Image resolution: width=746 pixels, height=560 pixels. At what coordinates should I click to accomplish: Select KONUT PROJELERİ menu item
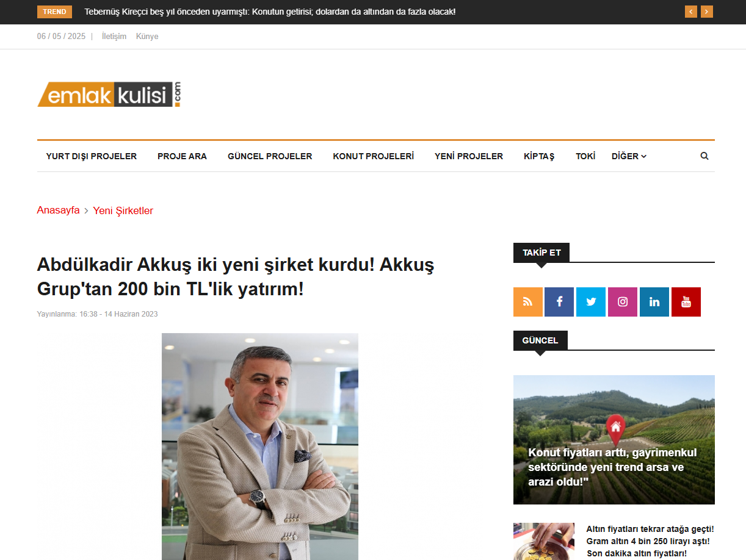coord(373,156)
